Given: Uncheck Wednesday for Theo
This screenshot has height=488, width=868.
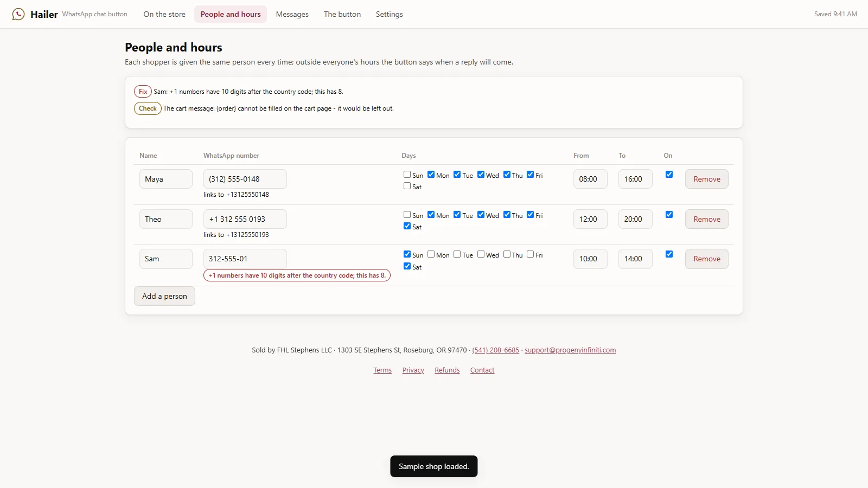Looking at the screenshot, I should [x=481, y=215].
